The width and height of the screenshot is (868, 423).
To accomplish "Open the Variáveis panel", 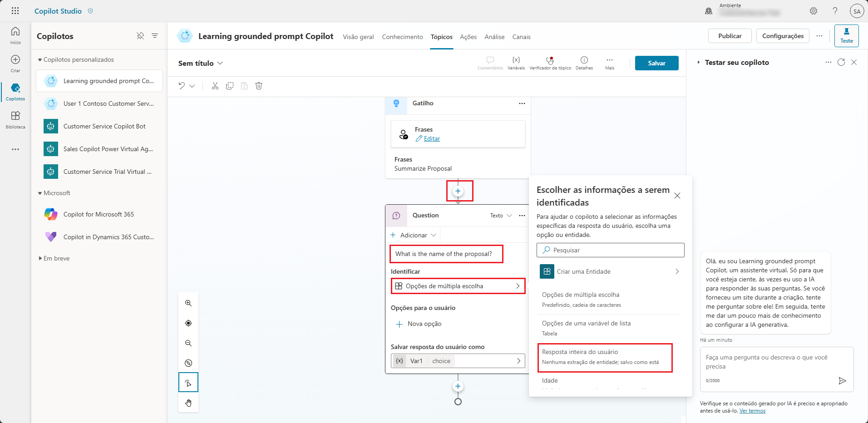I will pos(516,63).
